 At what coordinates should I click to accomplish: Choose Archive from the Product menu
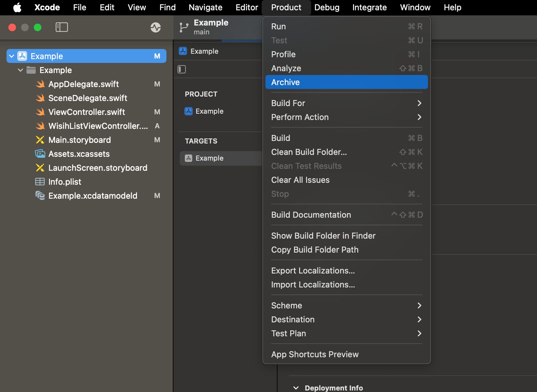(x=285, y=82)
